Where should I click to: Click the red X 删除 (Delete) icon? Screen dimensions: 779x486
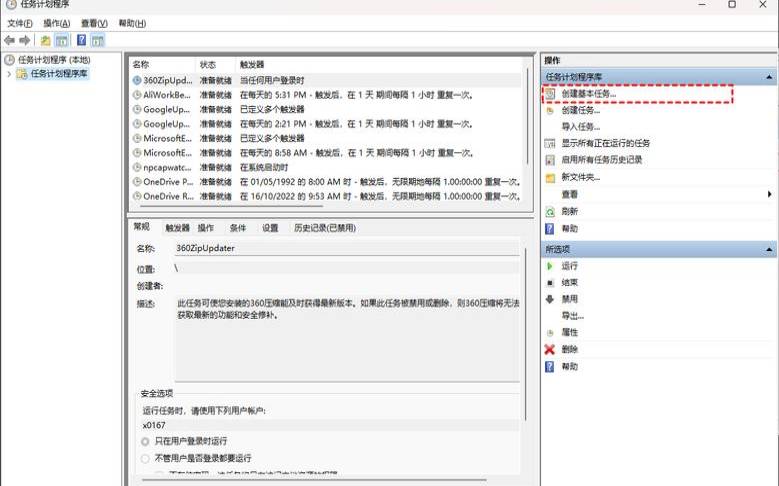[x=549, y=350]
